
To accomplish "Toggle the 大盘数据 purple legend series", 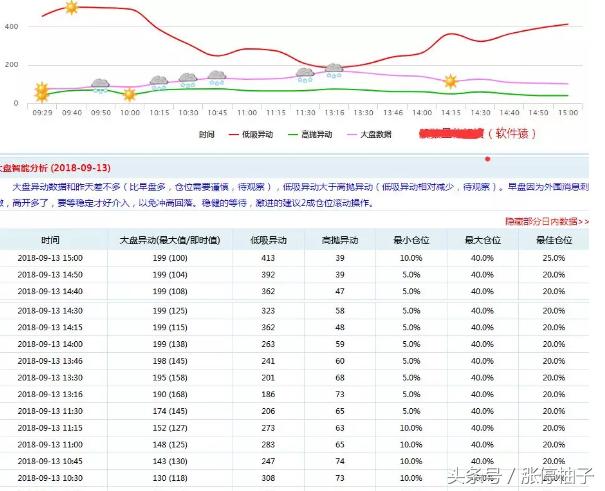I will pos(374,133).
